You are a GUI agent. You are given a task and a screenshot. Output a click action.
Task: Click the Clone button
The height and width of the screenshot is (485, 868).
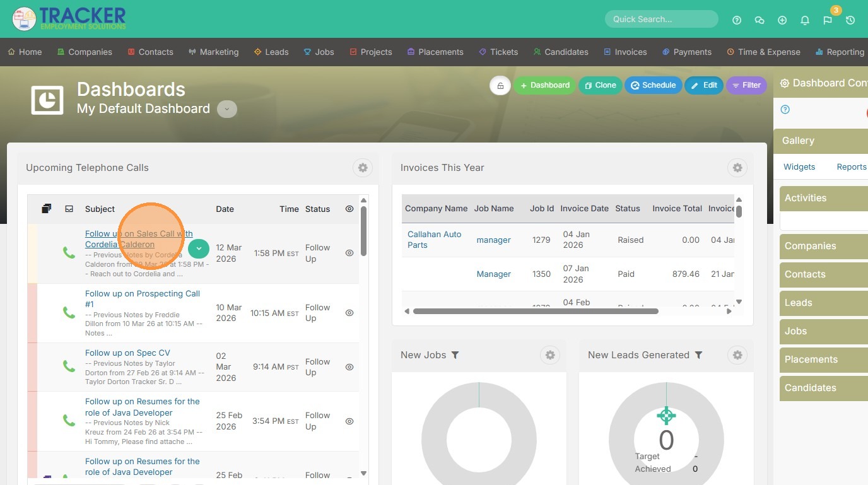(x=600, y=86)
